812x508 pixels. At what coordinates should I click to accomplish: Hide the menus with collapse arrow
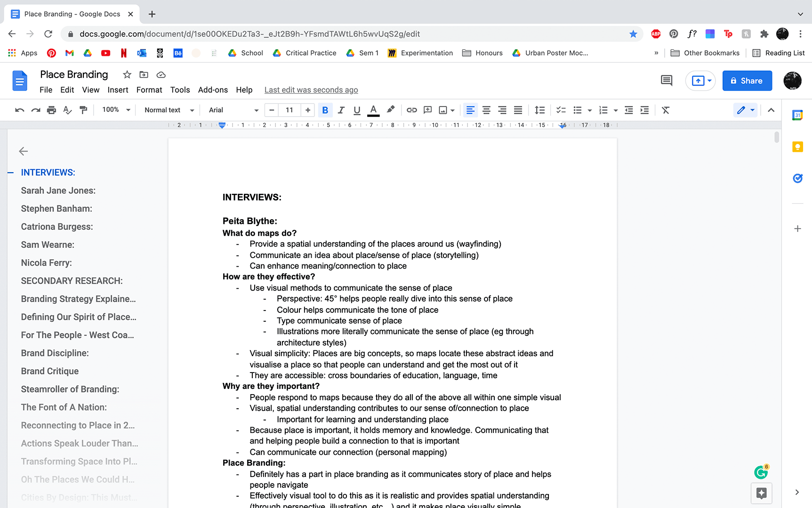[771, 110]
